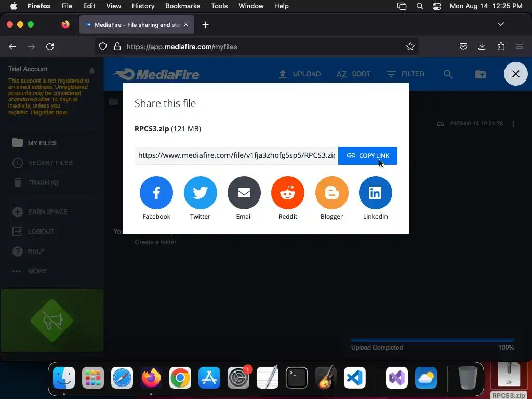Click the muted ad megaphone thumbnail
Viewport: 532px width, 399px height.
51,321
